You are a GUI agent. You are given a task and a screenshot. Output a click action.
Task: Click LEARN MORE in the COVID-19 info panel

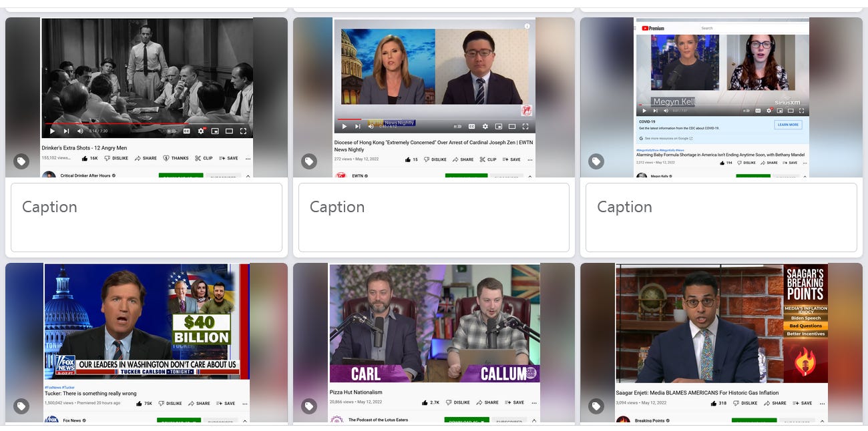(x=788, y=125)
